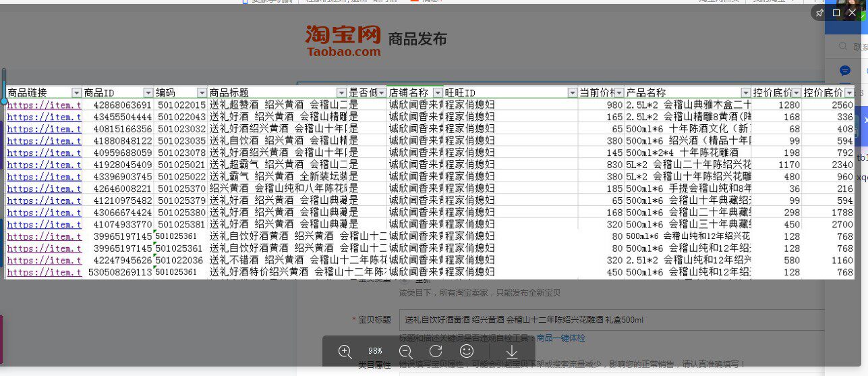Zoom out with the magnifier minus icon
Screen dimensions: 868x376
(405, 351)
